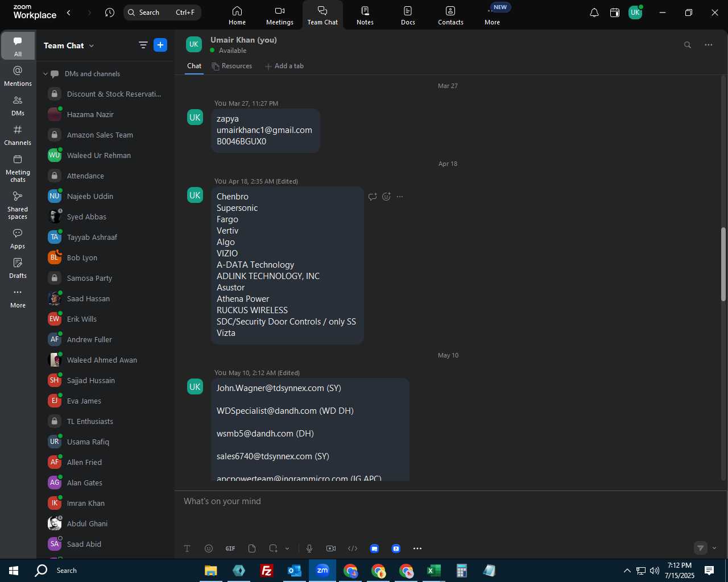This screenshot has height=582, width=728.
Task: Open the Contacts tab
Action: [x=450, y=15]
